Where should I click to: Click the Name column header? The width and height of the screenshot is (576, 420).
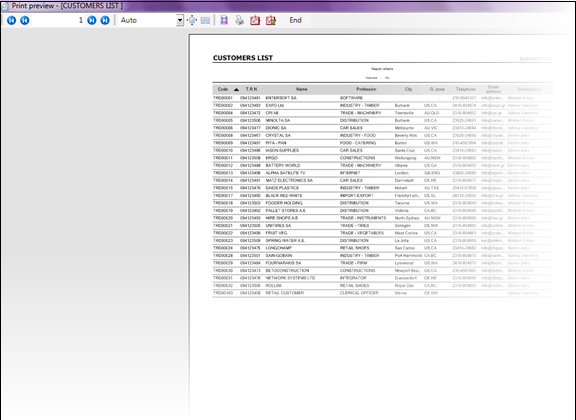coord(302,89)
